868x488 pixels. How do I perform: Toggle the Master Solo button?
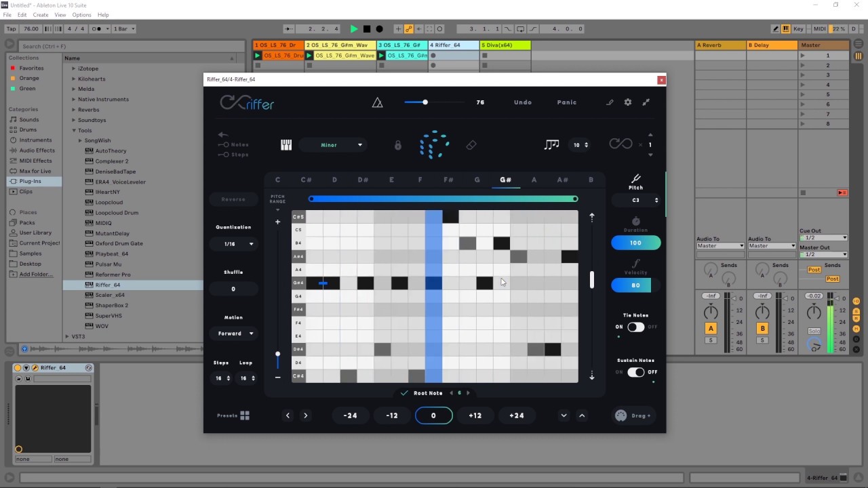[814, 331]
